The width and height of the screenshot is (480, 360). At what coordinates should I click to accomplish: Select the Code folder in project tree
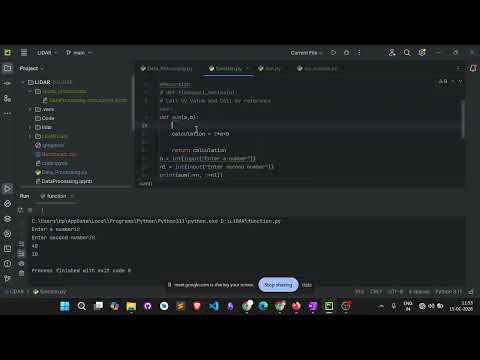[x=45, y=118]
